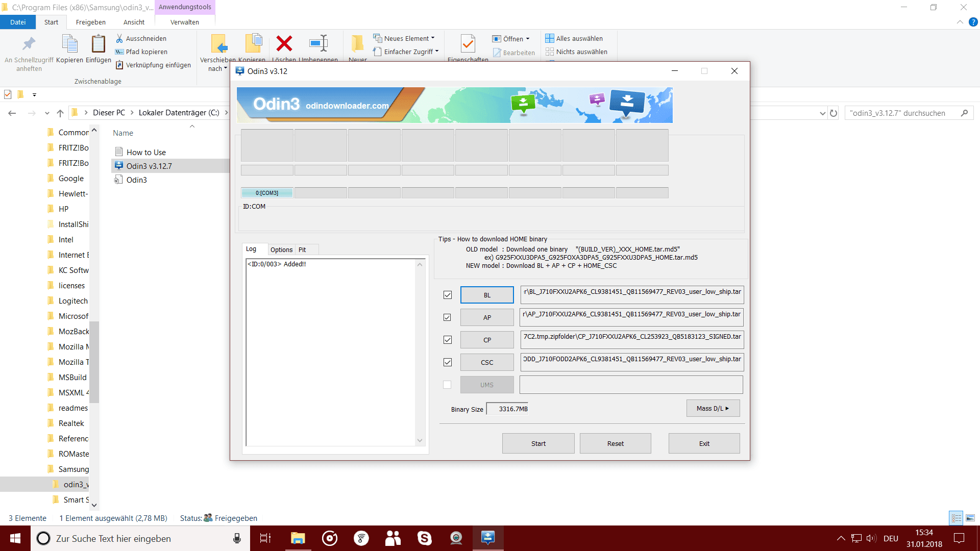This screenshot has height=551, width=980.
Task: Click the Start button in Odin3
Action: (x=538, y=443)
